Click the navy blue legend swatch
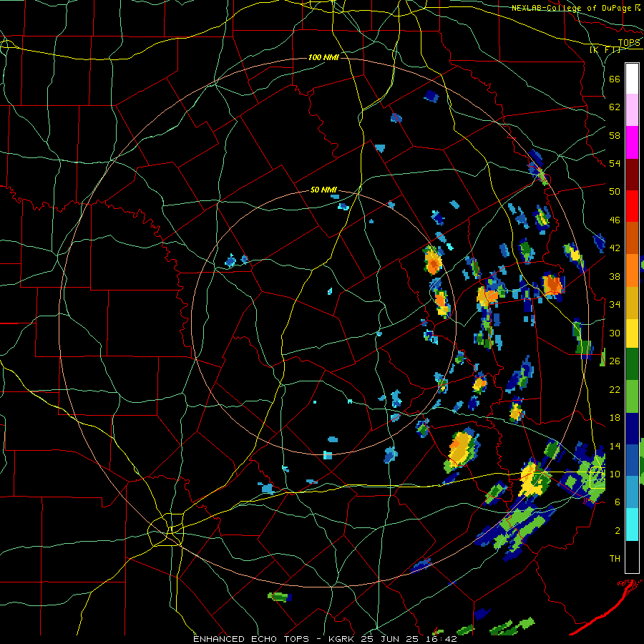644x644 pixels. click(x=632, y=429)
